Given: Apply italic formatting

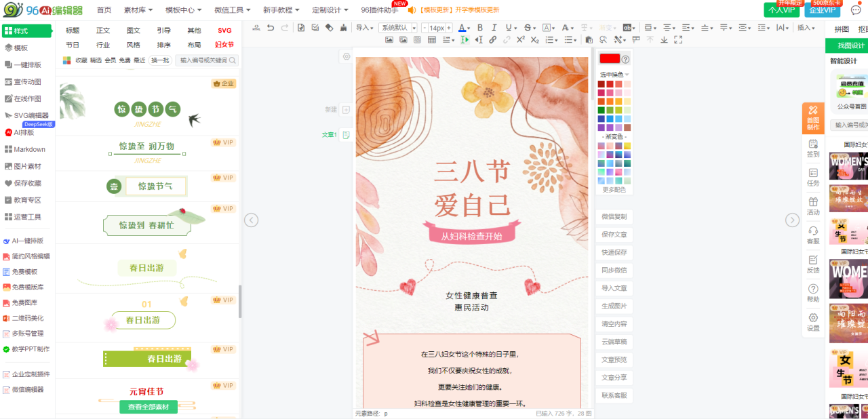Looking at the screenshot, I should click(x=495, y=28).
